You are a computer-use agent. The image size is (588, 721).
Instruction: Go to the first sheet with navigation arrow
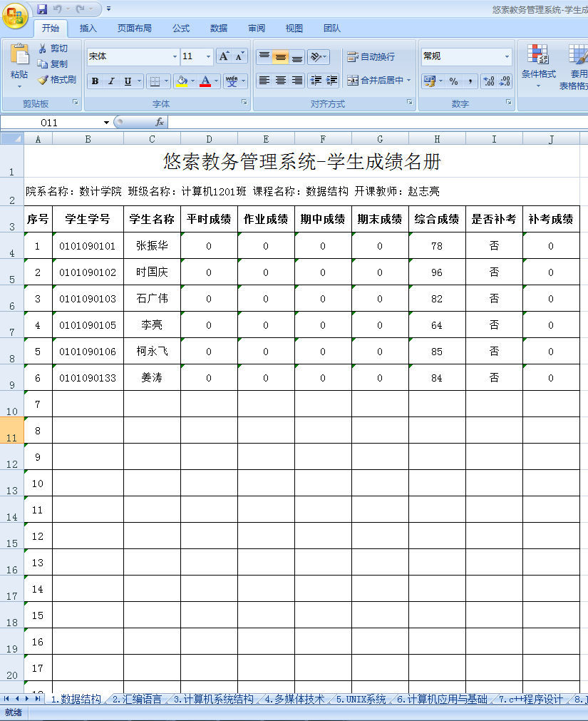6,699
